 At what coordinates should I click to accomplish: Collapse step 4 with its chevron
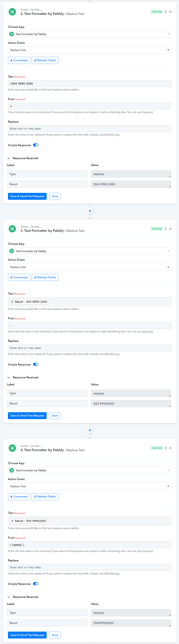point(171,448)
